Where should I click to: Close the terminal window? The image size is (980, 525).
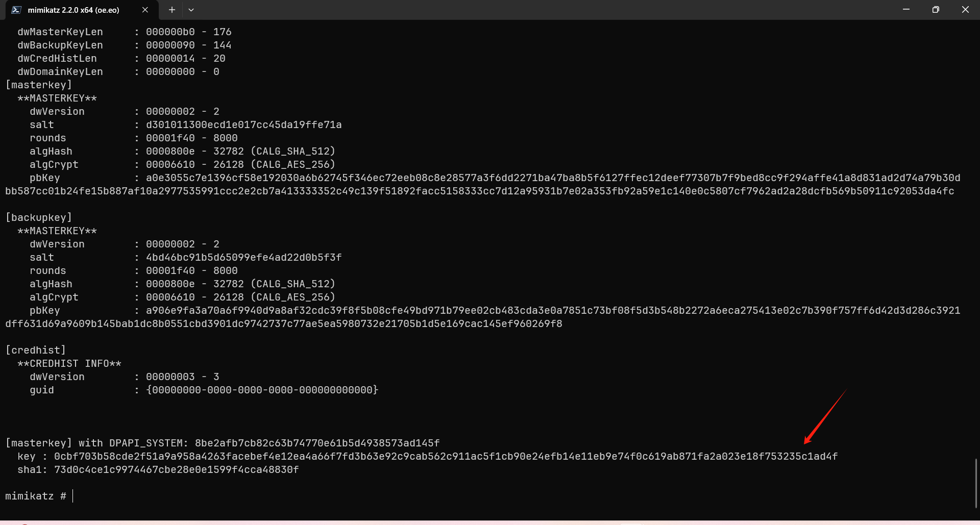tap(965, 10)
